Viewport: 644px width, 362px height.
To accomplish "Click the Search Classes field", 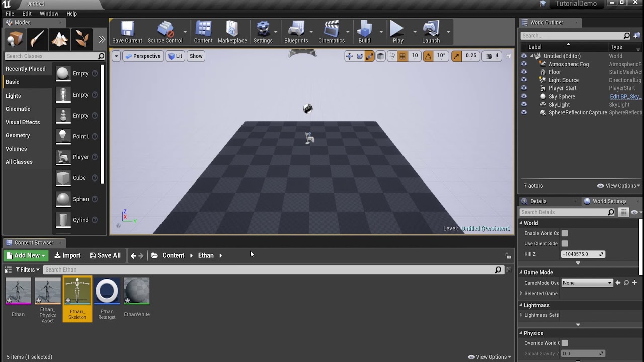I will point(54,56).
